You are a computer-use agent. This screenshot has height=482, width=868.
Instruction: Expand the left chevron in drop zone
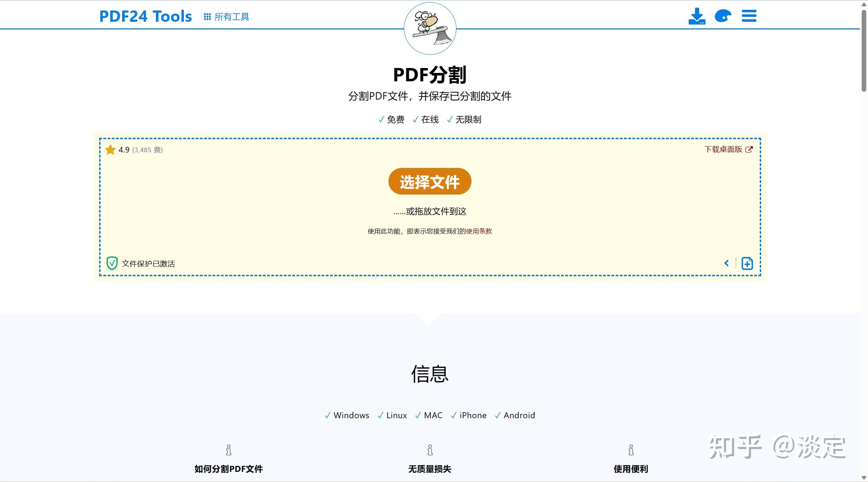pyautogui.click(x=726, y=263)
